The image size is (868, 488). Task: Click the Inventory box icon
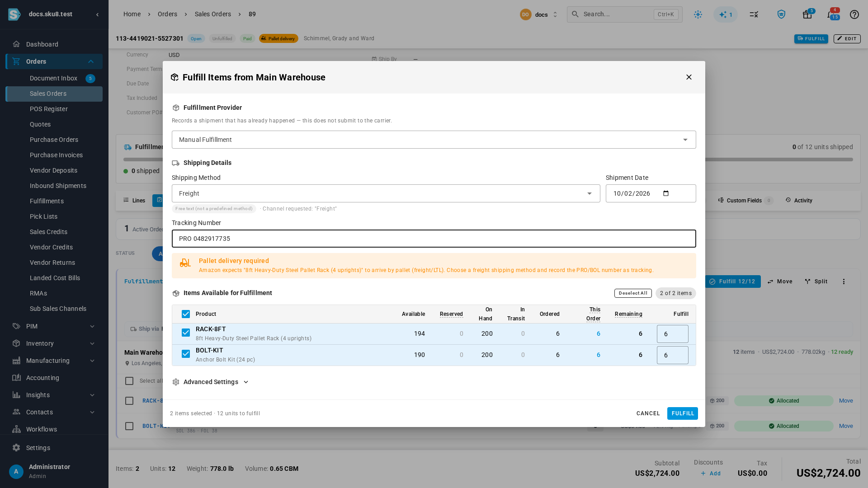(x=16, y=343)
